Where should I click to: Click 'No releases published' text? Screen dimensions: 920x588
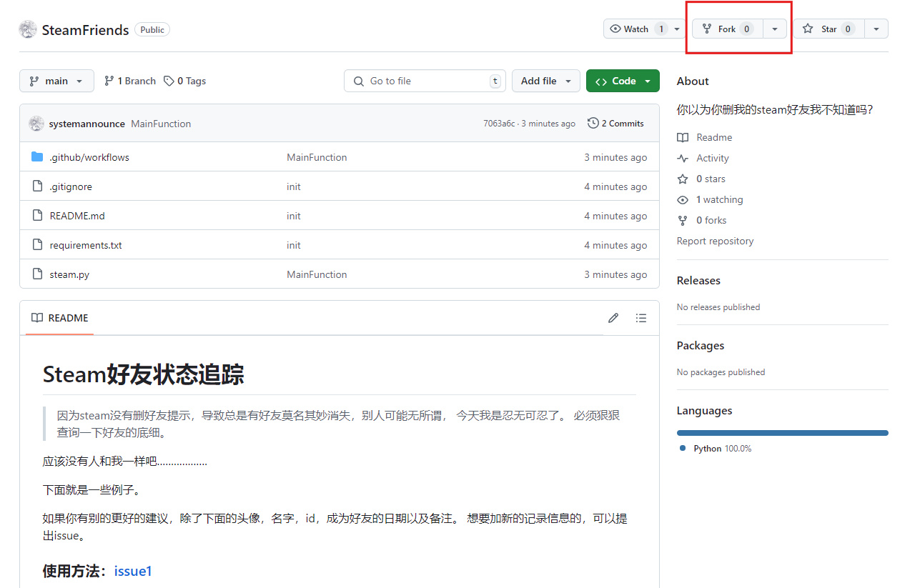point(718,307)
